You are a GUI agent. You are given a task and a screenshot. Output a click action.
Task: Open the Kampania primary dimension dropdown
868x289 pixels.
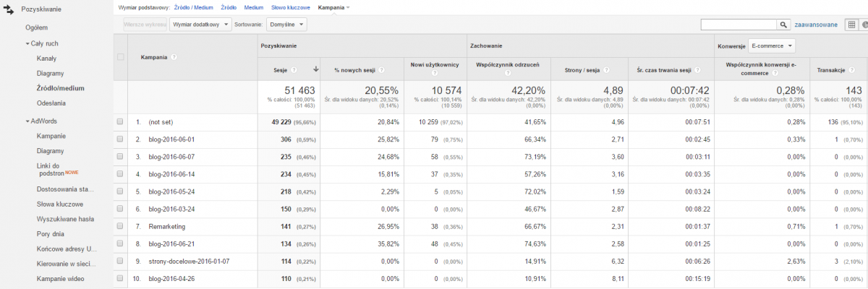coord(333,7)
